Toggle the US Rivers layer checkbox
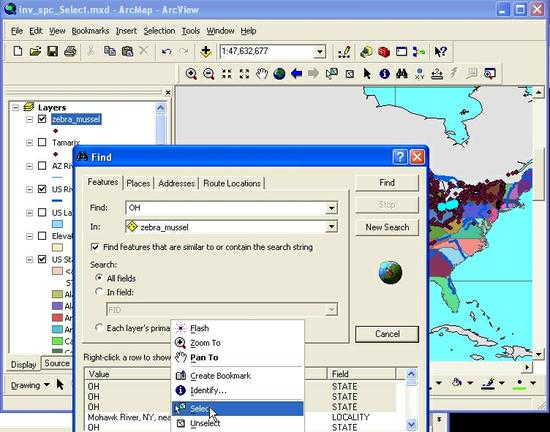Viewport: 550px width, 432px height. [42, 189]
